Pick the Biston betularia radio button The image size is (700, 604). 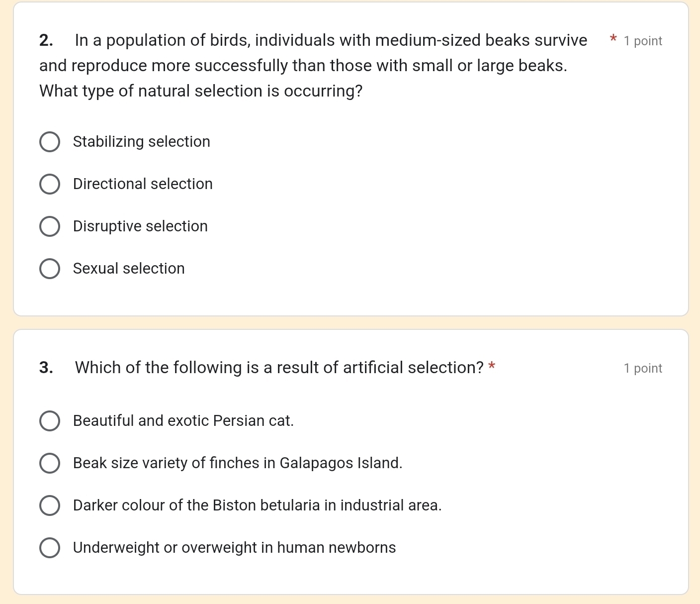(50, 505)
